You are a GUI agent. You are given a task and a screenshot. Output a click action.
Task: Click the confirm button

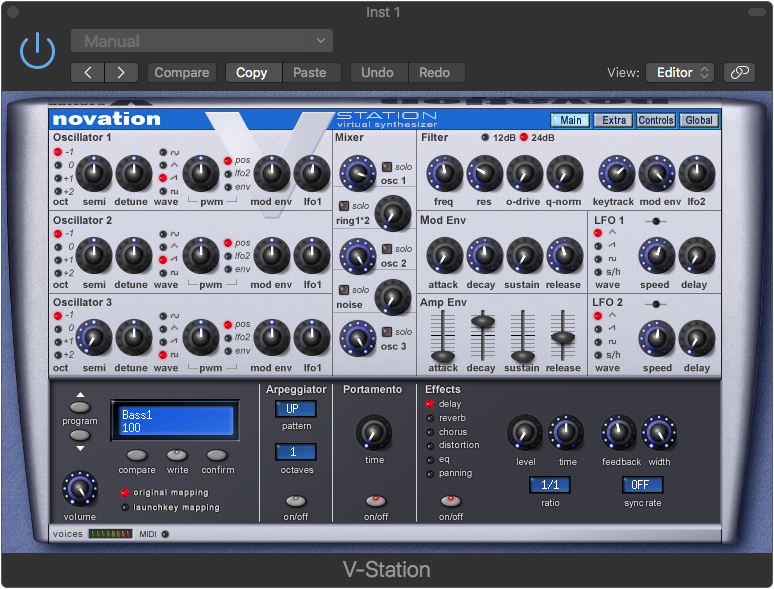[217, 455]
